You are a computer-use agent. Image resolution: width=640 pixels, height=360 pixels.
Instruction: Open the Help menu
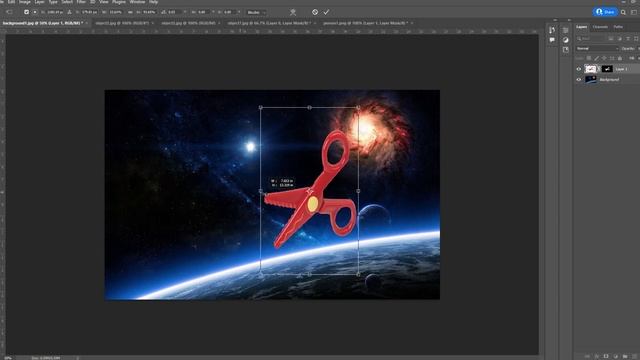153,2
